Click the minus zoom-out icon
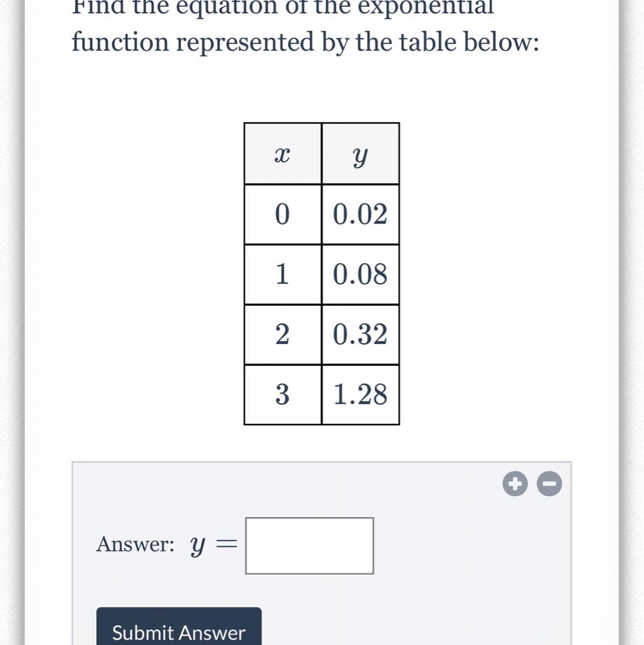This screenshot has height=645, width=644. (x=549, y=484)
